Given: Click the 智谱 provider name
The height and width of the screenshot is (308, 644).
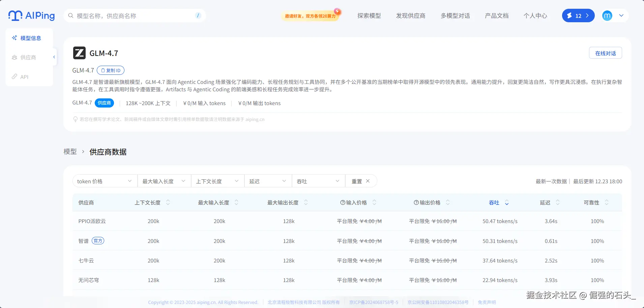Looking at the screenshot, I should (x=83, y=241).
